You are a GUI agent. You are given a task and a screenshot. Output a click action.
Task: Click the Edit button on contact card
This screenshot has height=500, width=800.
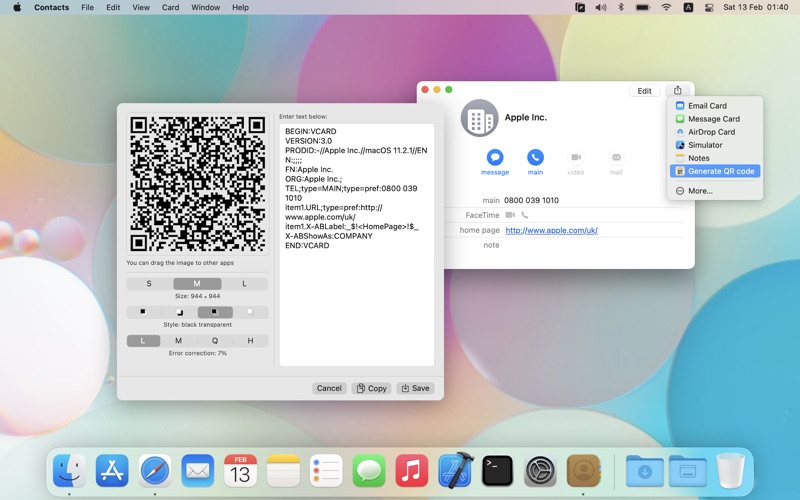click(644, 90)
